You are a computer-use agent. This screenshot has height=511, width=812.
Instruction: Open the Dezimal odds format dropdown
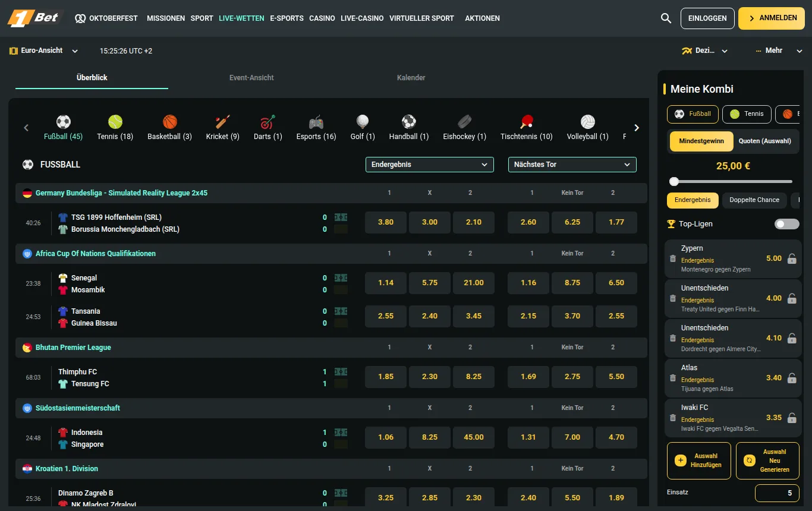pyautogui.click(x=705, y=51)
